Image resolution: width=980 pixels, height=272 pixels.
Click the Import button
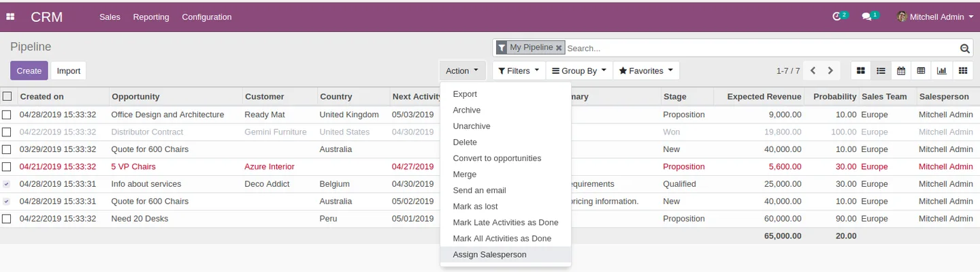click(x=69, y=71)
